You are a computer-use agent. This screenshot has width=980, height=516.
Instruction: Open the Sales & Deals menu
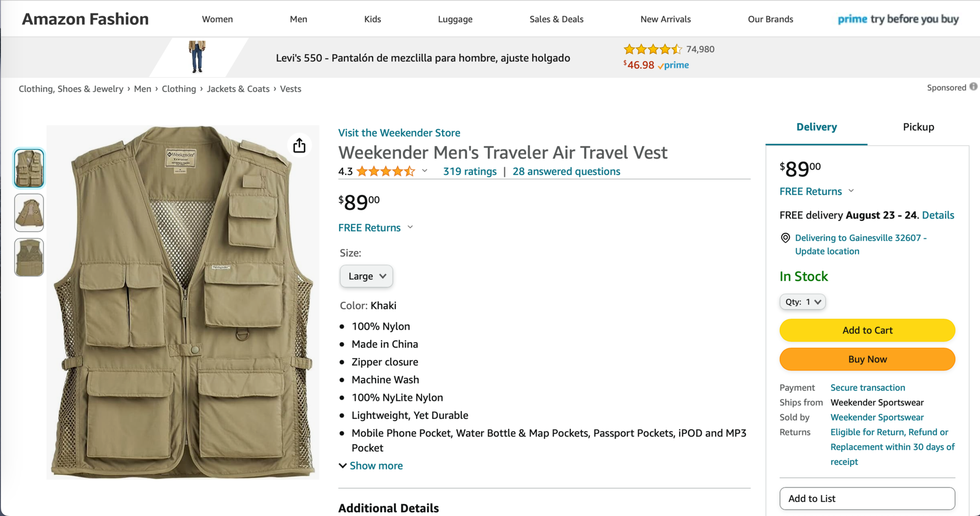pyautogui.click(x=556, y=19)
